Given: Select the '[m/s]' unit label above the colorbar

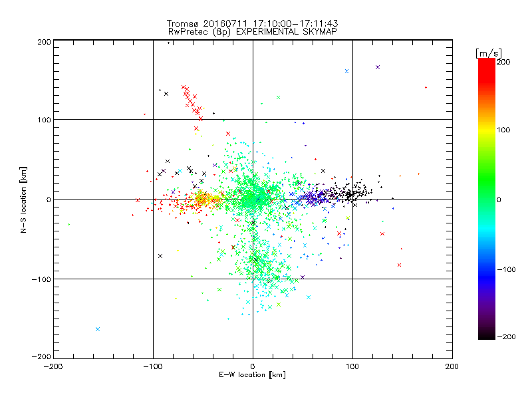Looking at the screenshot, I should 489,53.
